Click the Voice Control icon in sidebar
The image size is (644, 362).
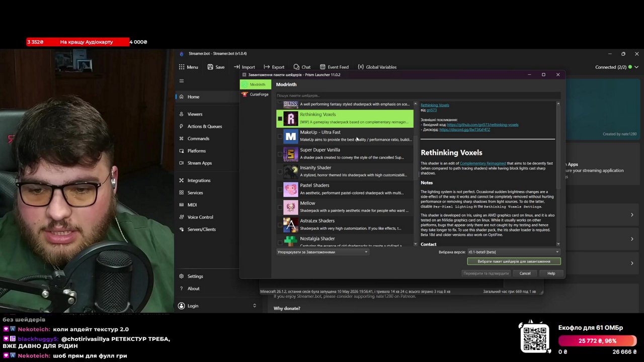click(182, 217)
